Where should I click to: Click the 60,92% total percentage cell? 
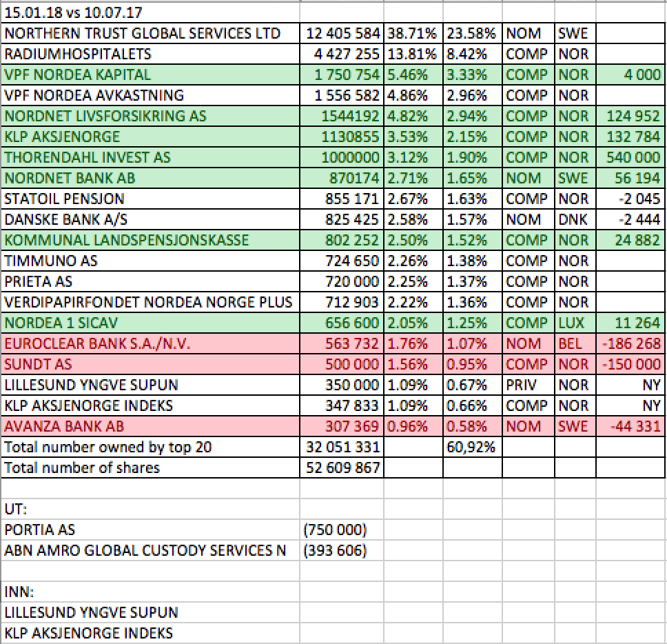pyautogui.click(x=472, y=447)
